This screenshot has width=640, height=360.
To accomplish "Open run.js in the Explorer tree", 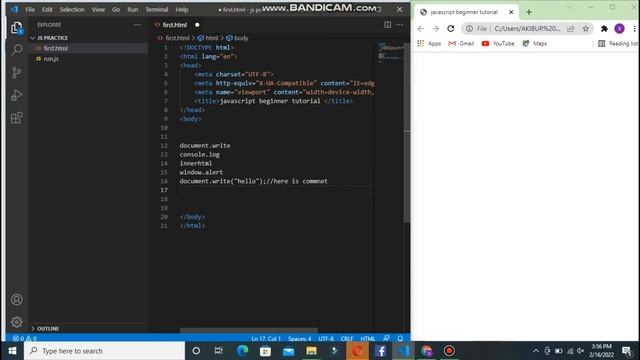I will point(51,59).
